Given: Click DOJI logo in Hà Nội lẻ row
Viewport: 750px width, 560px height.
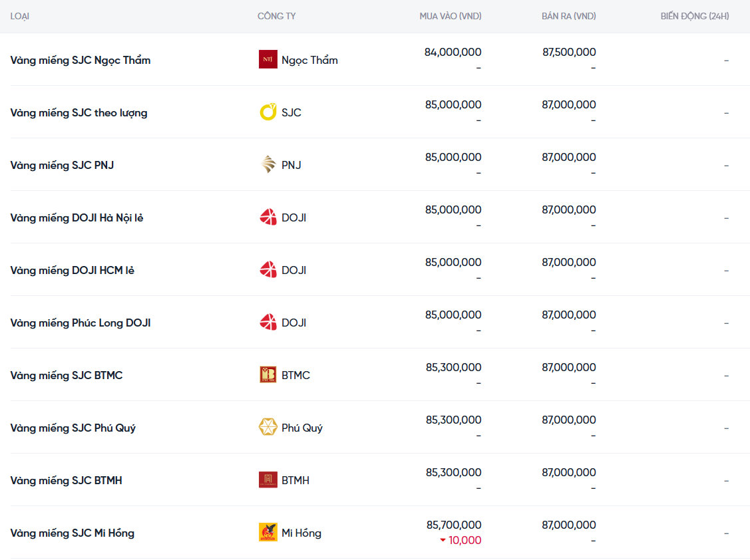Looking at the screenshot, I should [x=268, y=217].
